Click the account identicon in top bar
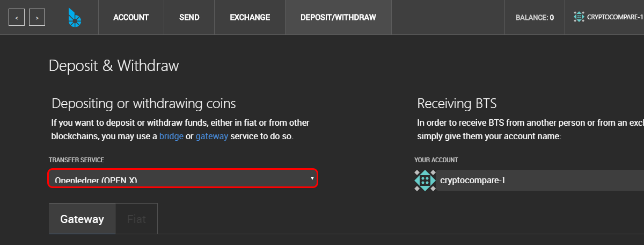This screenshot has height=245, width=644. point(579,17)
